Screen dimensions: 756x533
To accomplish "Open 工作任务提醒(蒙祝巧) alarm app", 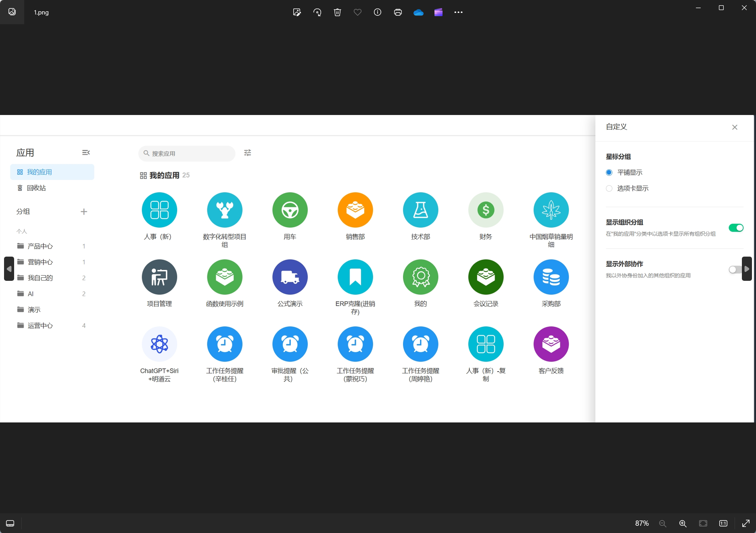I will point(355,344).
